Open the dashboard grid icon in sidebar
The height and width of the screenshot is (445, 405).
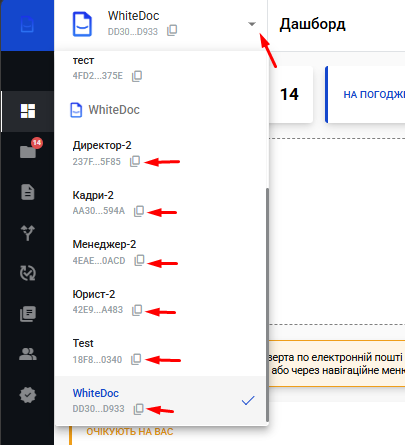click(x=28, y=111)
